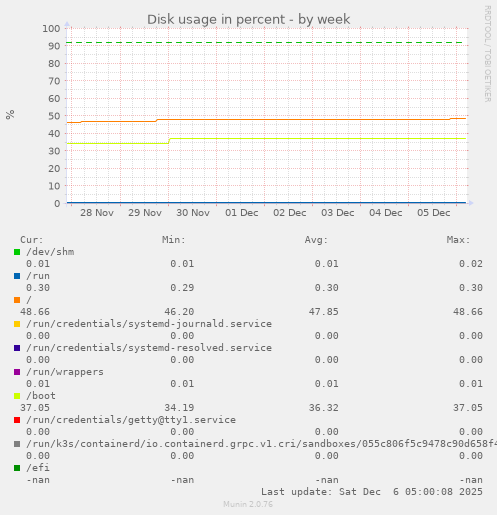Click the Max: column header
The width and height of the screenshot is (497, 515).
458,240
